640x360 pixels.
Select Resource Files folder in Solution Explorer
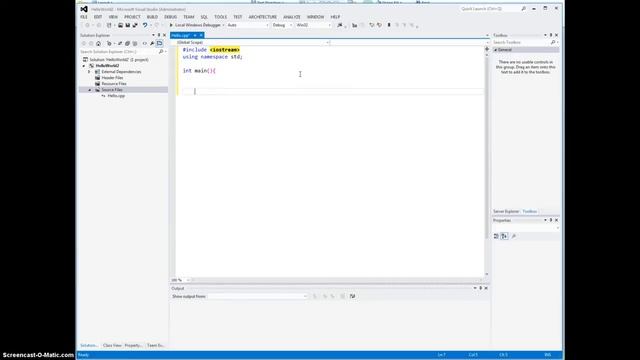click(x=114, y=84)
